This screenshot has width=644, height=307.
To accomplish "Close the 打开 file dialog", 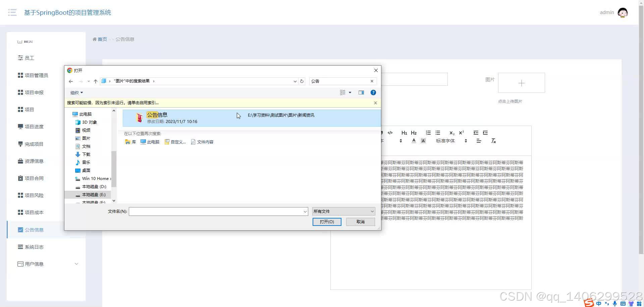I will pyautogui.click(x=376, y=70).
